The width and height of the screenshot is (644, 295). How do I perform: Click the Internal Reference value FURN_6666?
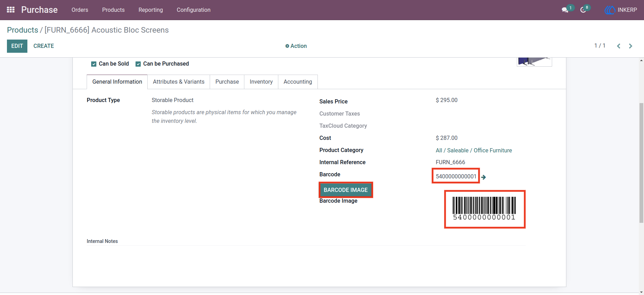pyautogui.click(x=450, y=162)
